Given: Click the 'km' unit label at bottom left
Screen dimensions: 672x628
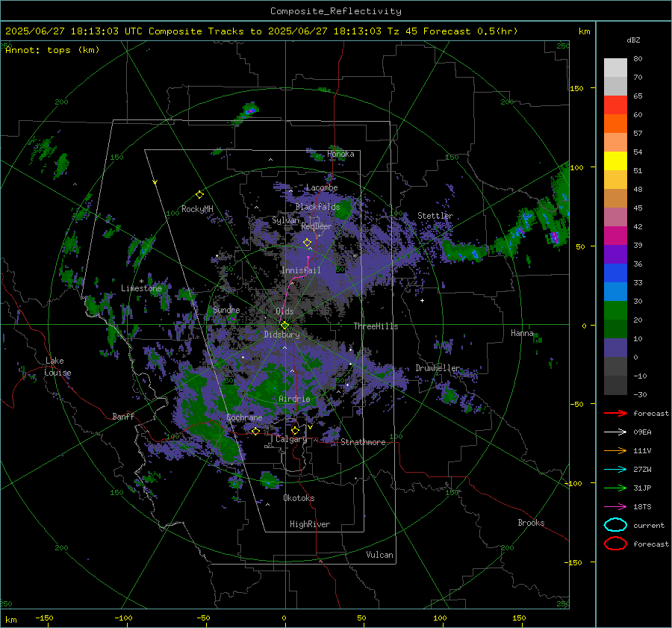Looking at the screenshot, I should [x=10, y=620].
